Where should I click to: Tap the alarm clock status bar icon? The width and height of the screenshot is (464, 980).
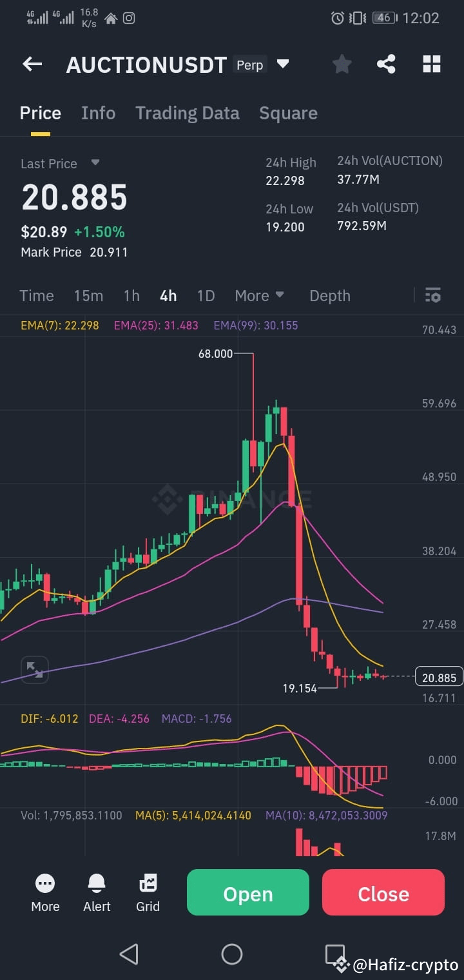tap(338, 18)
